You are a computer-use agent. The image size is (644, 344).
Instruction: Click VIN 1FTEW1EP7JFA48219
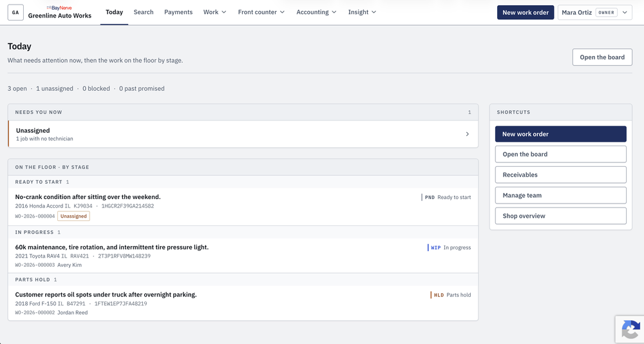(x=121, y=303)
